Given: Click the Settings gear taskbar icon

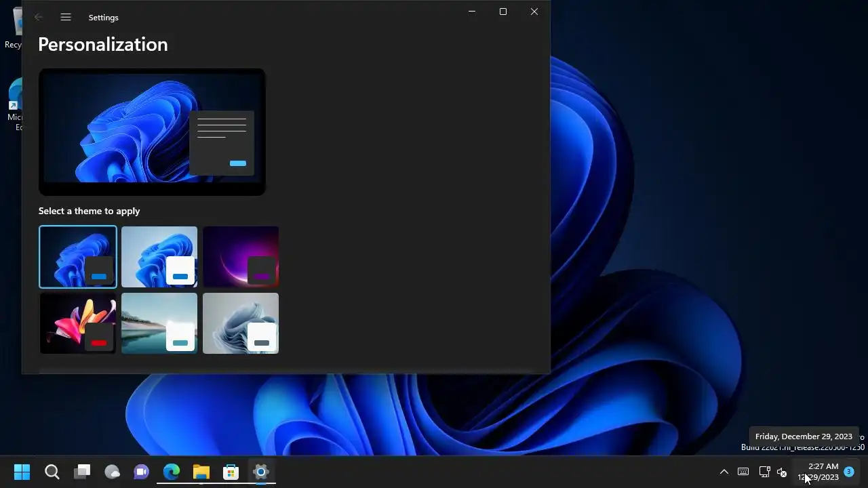Looking at the screenshot, I should [x=261, y=472].
